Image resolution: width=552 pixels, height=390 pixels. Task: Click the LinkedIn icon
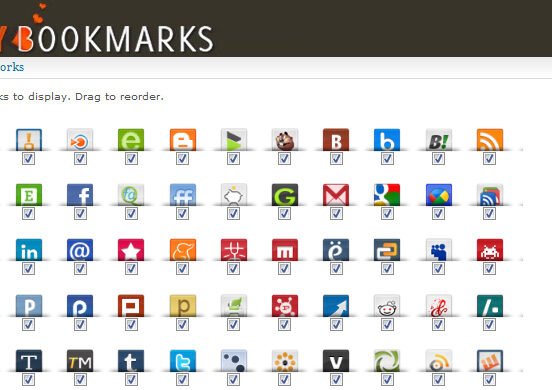coord(29,250)
